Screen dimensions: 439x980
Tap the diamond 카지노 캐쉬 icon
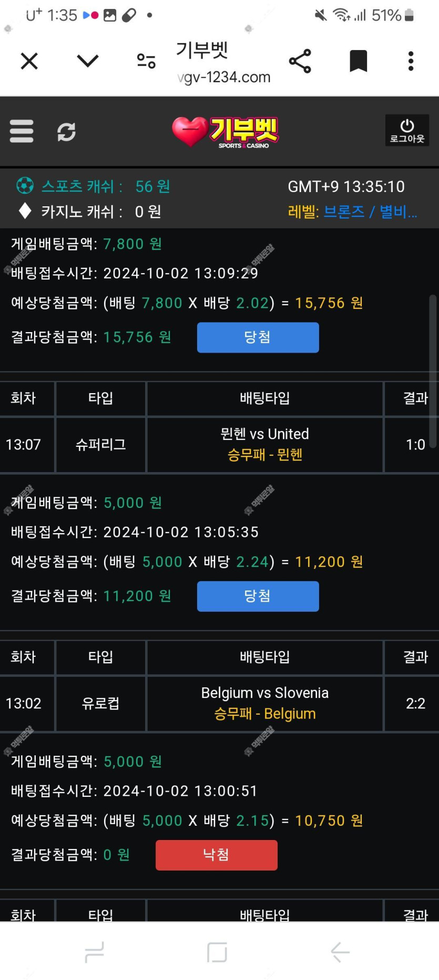coord(25,211)
